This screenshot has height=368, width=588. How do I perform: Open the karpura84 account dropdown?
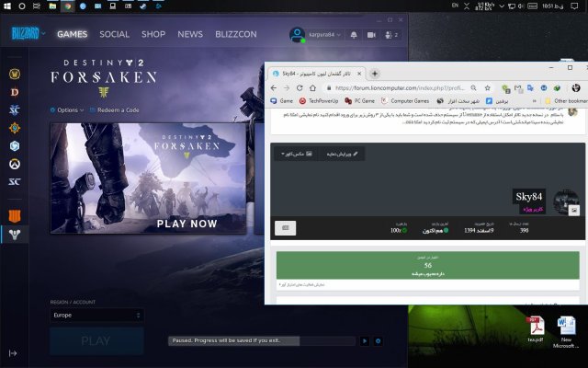(324, 35)
